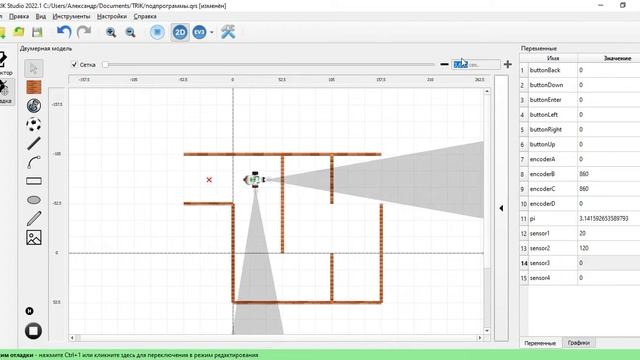Click the Значение column header
This screenshot has height=360, width=640.
point(618,58)
